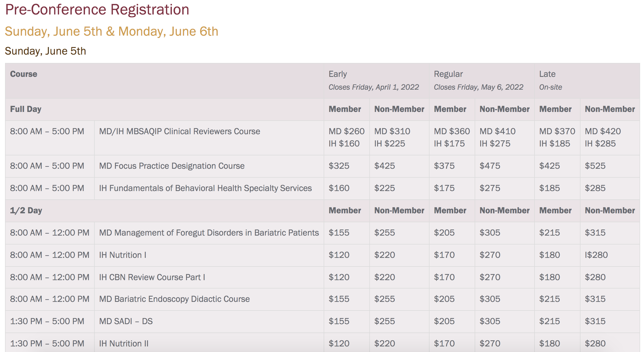
Task: Click $215 in Bariatric Endoscopy row
Action: [550, 299]
